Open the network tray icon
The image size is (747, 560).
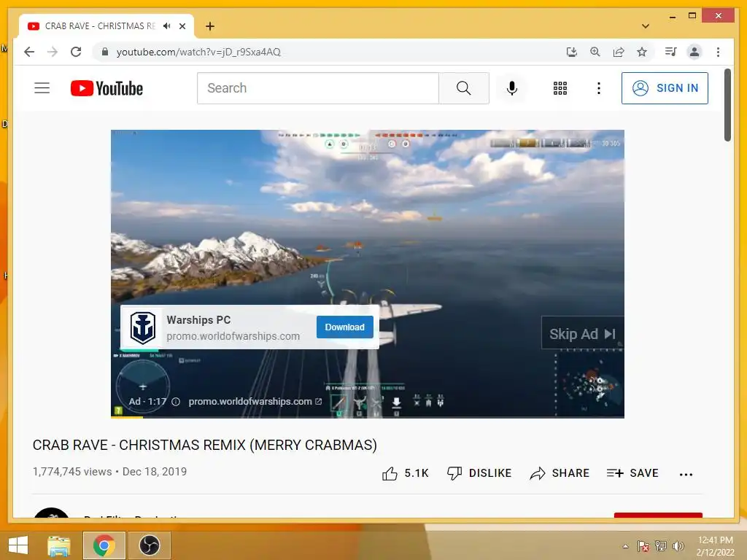660,546
